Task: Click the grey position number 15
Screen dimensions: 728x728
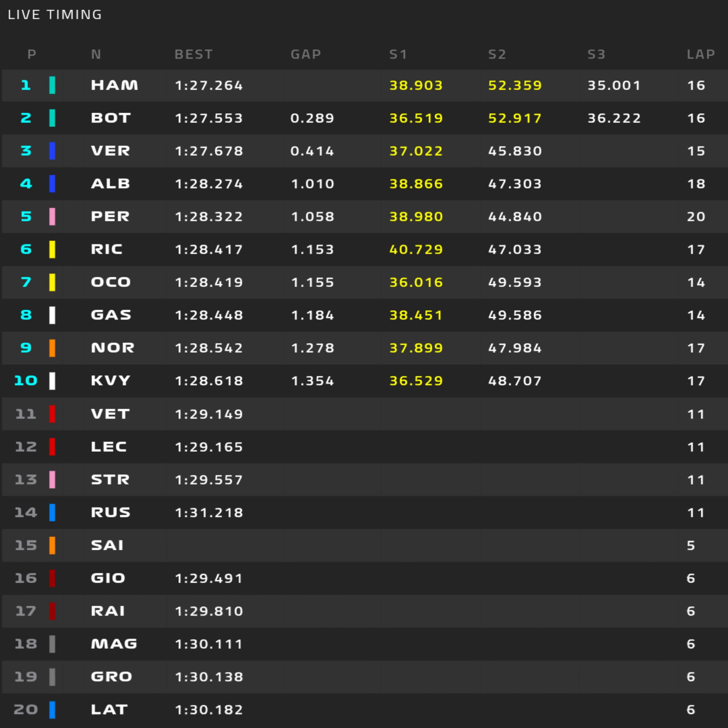Action: (26, 545)
